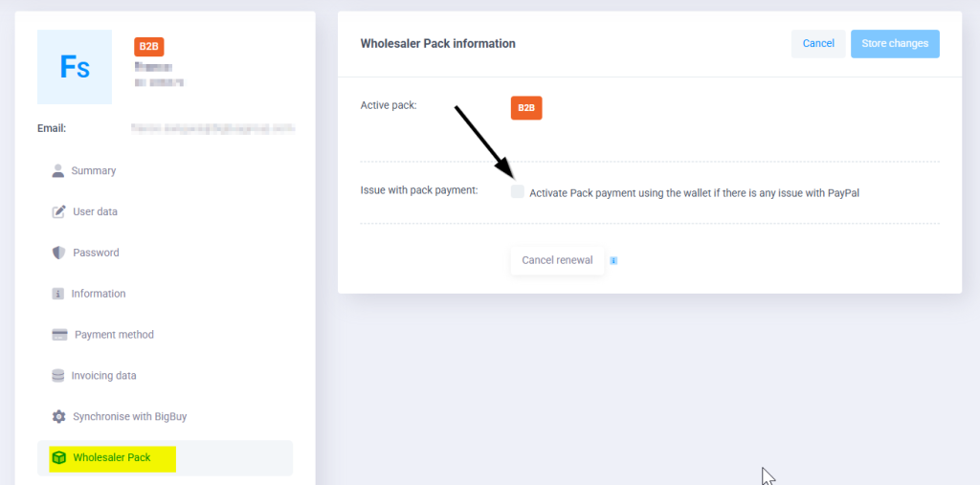980x485 pixels.
Task: Click the gear icon for Synchronise with BigBuy
Action: click(58, 417)
